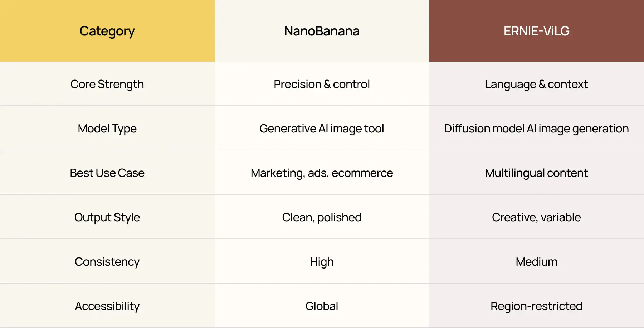644x328 pixels.
Task: Click the Clean, polished cell
Action: 322,217
